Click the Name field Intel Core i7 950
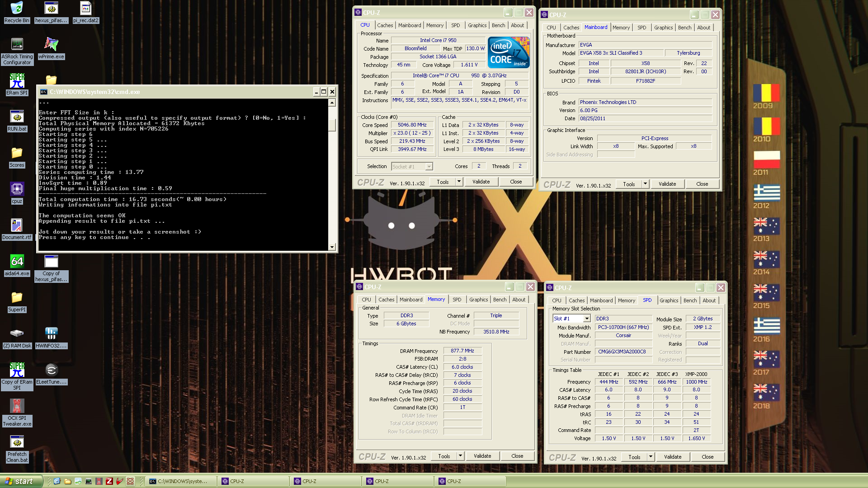This screenshot has height=488, width=868. click(438, 40)
